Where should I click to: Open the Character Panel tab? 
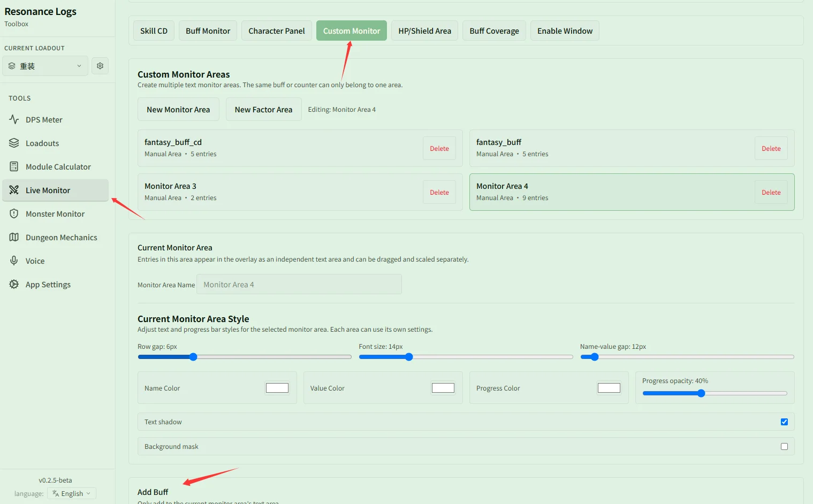pos(277,30)
